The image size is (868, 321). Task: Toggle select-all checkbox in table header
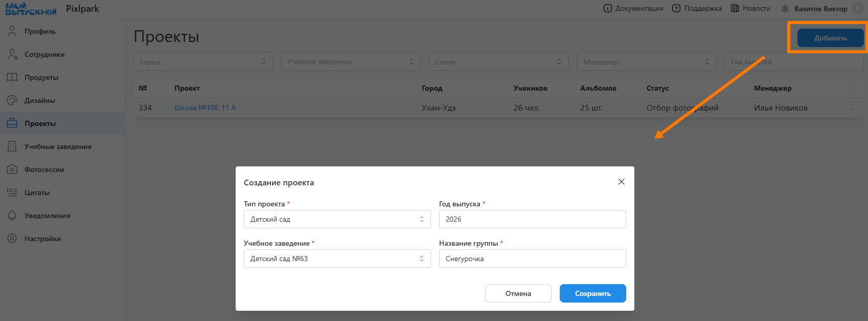tap(854, 88)
